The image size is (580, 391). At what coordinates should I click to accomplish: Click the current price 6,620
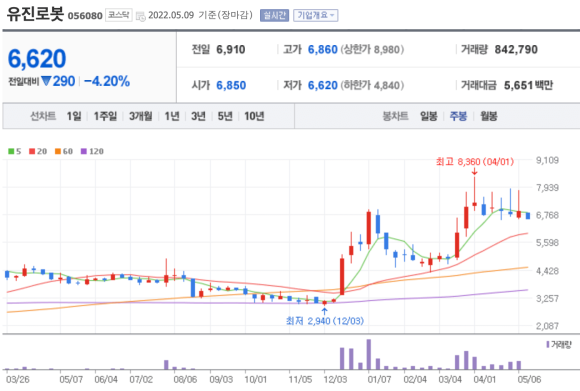[x=37, y=59]
